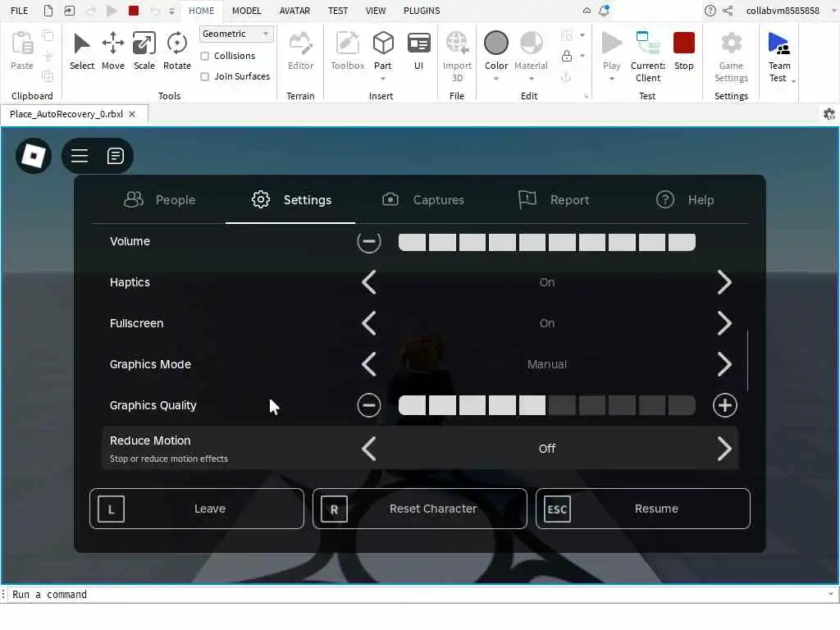
Task: Click the Color circle icon
Action: [496, 43]
